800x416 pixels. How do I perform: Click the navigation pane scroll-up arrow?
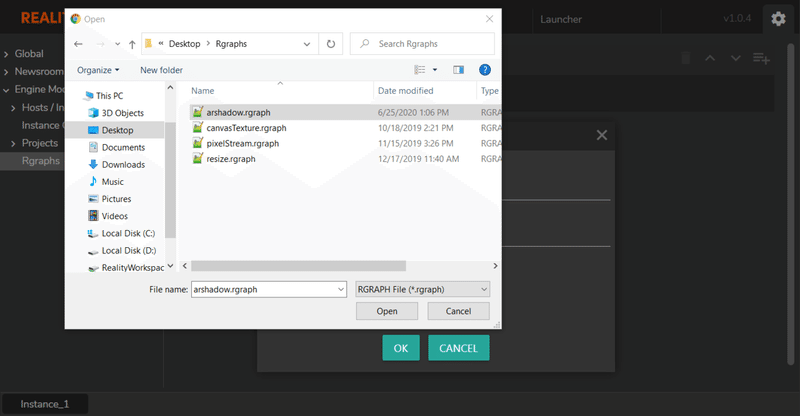coord(170,88)
